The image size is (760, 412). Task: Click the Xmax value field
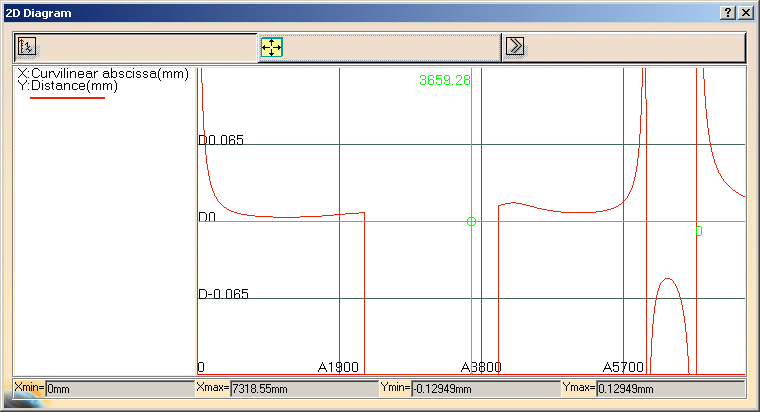pos(303,388)
